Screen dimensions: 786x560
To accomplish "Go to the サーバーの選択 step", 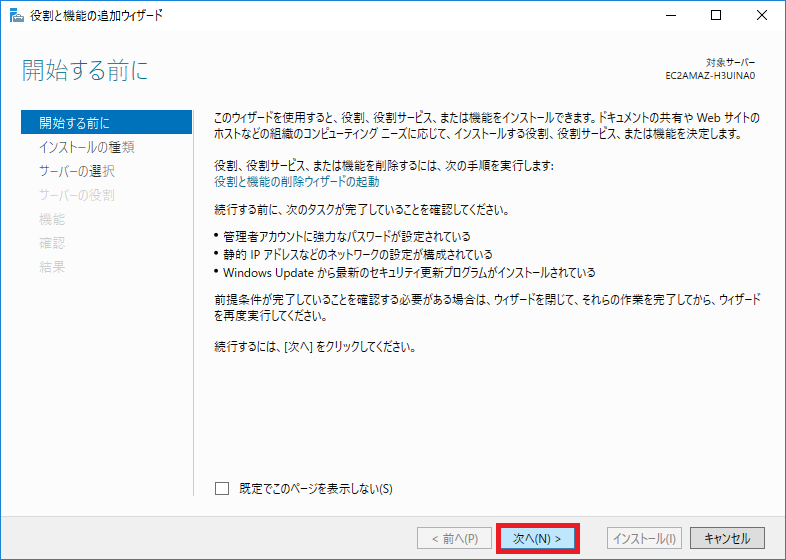I will coord(77,171).
